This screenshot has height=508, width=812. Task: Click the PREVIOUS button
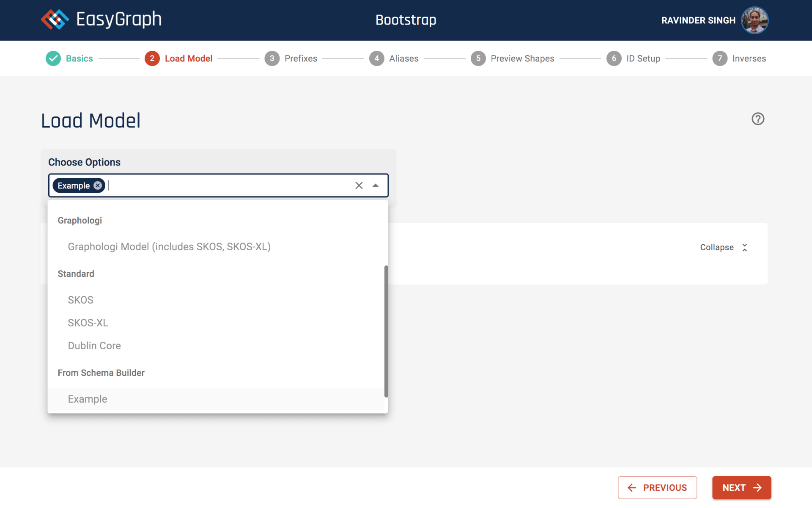tap(657, 488)
